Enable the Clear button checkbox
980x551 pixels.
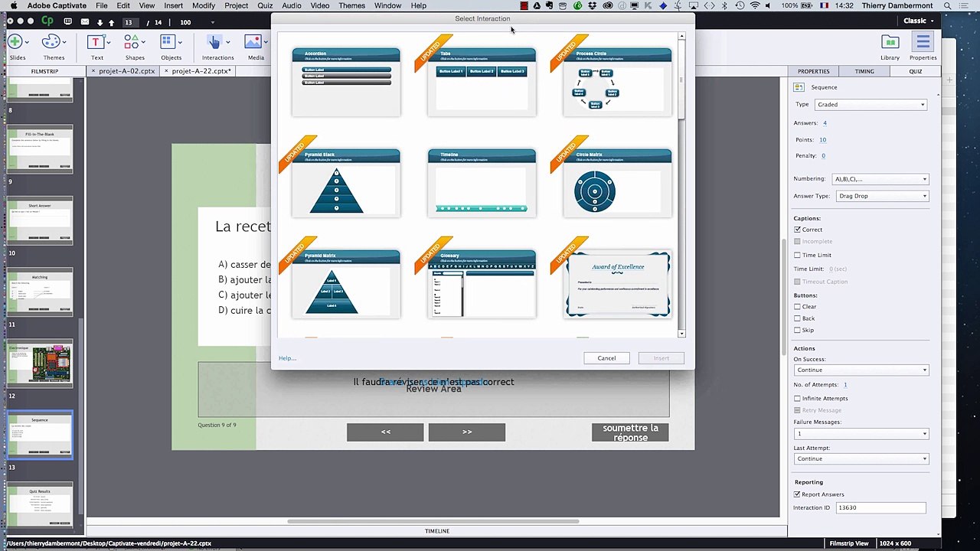pos(797,307)
